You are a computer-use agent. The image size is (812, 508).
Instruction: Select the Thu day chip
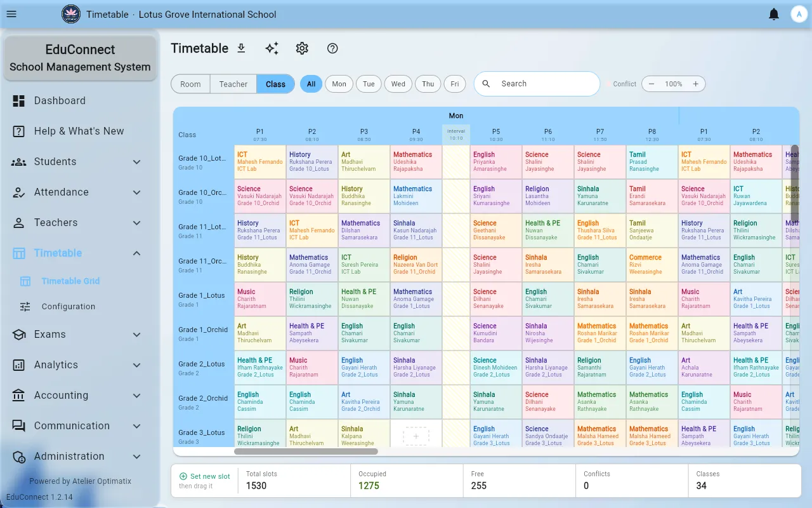[428, 84]
